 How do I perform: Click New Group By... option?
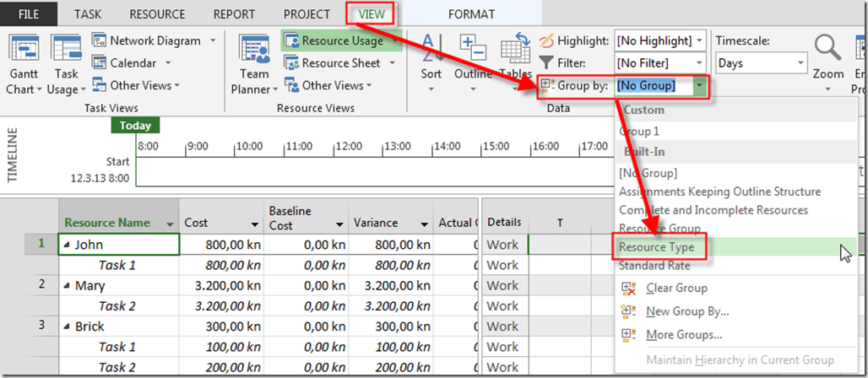coord(686,311)
